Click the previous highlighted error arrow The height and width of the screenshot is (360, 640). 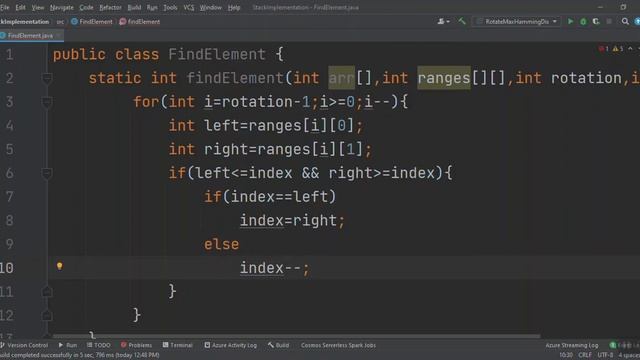630,49
